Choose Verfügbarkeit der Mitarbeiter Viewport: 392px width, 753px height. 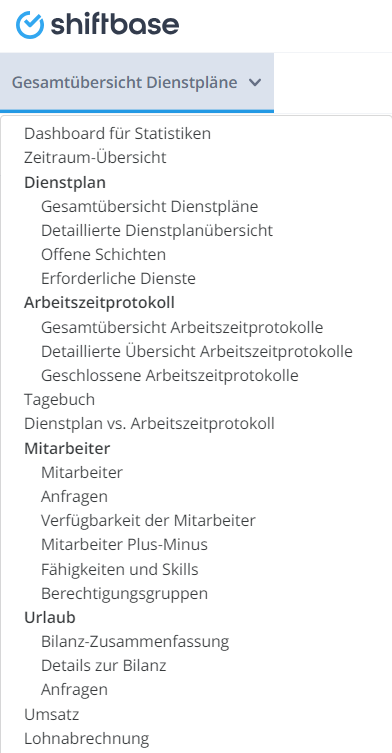(x=148, y=521)
